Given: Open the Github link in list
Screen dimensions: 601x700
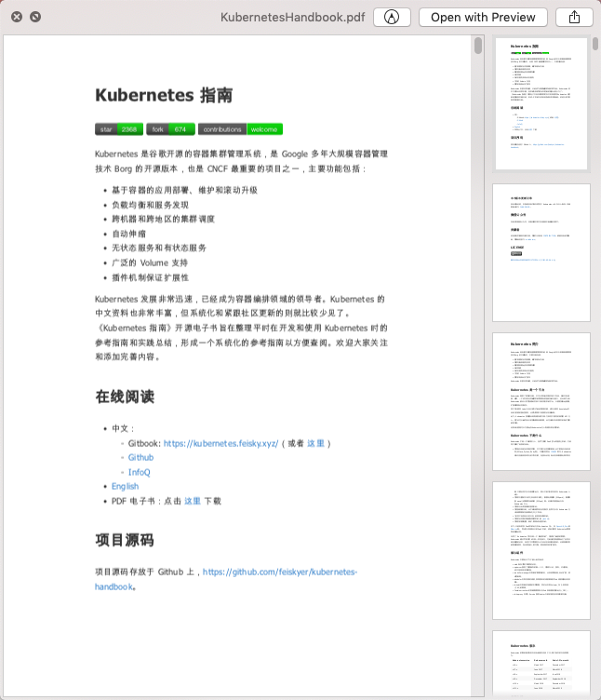Looking at the screenshot, I should coord(140,458).
